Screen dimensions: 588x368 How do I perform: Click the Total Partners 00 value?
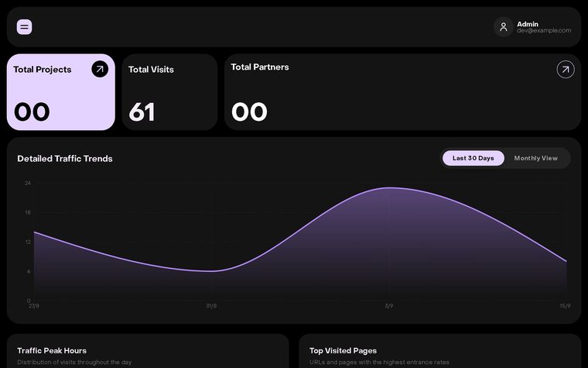249,112
